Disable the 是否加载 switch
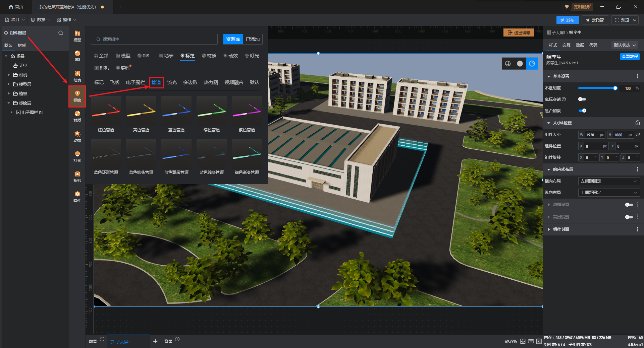Viewport: 644px width, 348px height. [582, 111]
